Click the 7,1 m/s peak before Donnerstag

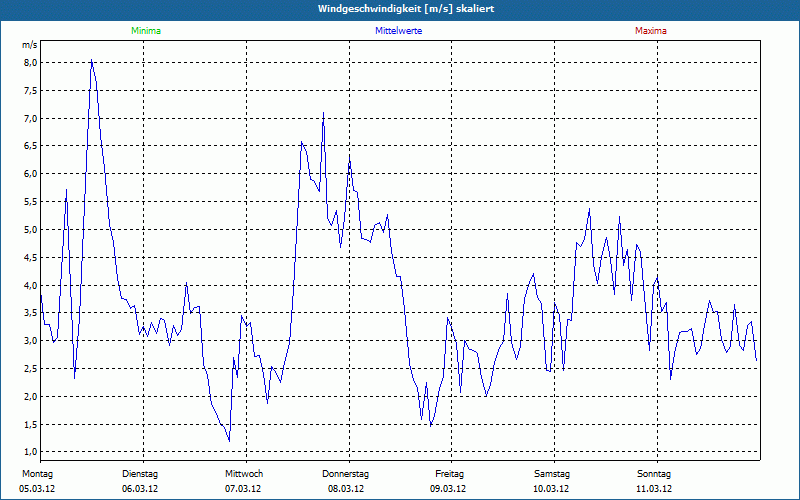point(323,113)
